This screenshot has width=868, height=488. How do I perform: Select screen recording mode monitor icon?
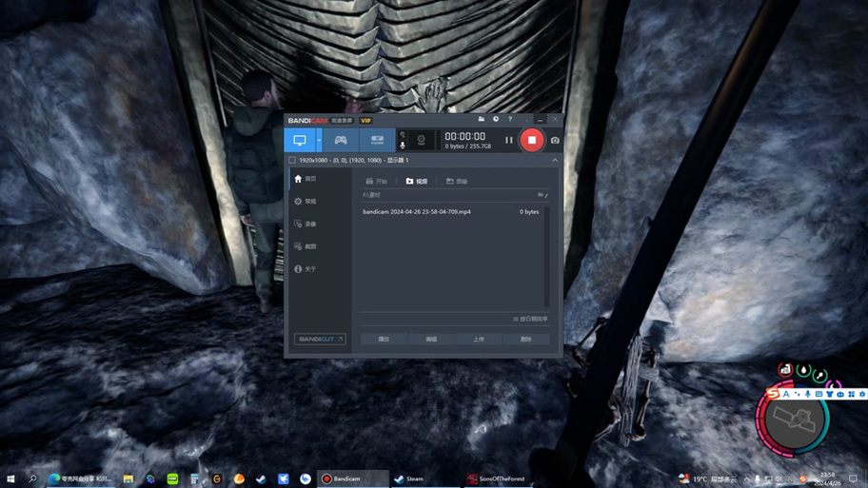click(x=300, y=140)
